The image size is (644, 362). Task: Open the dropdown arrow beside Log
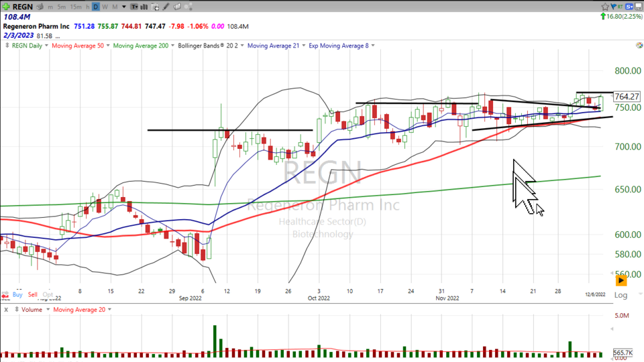640,294
